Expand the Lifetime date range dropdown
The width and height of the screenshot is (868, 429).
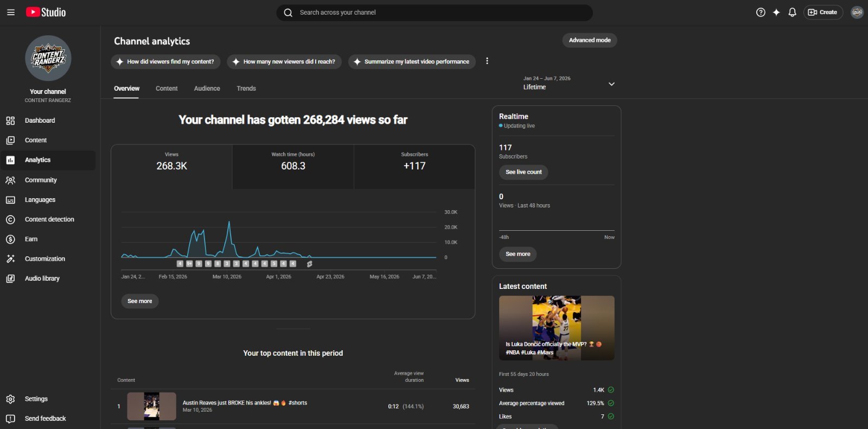coord(569,83)
